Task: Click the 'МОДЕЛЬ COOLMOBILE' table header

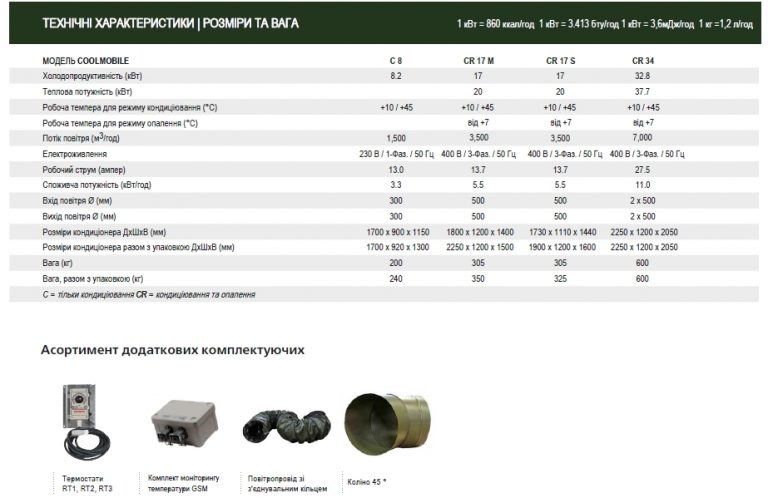Action: point(86,61)
